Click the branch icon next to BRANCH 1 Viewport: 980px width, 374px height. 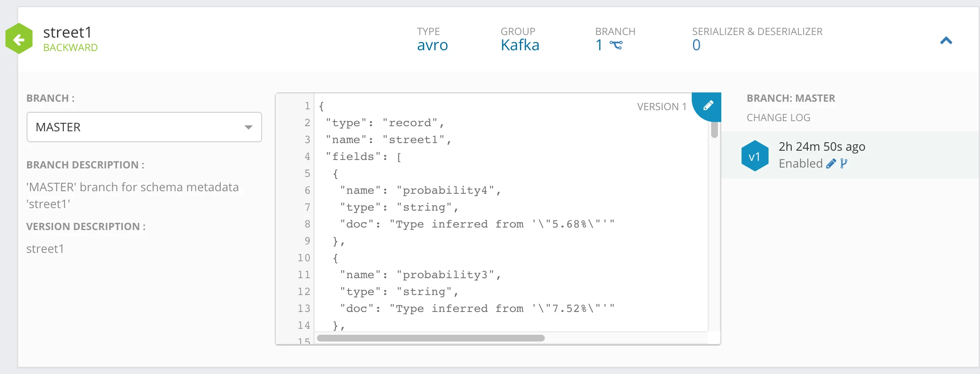pos(616,45)
